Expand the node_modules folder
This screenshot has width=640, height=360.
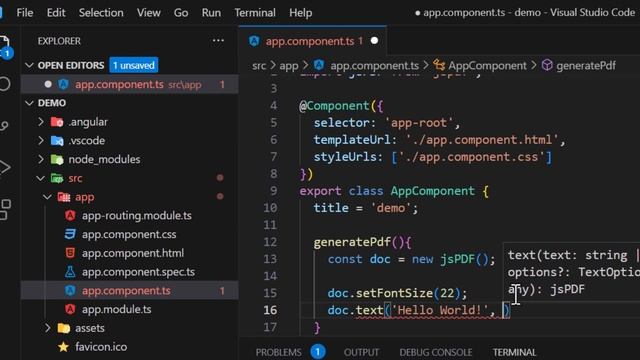point(41,159)
